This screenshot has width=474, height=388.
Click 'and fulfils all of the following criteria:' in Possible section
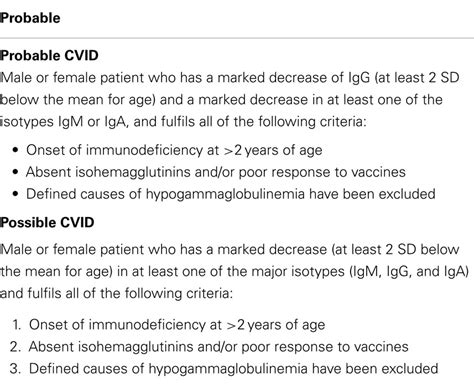pos(116,293)
